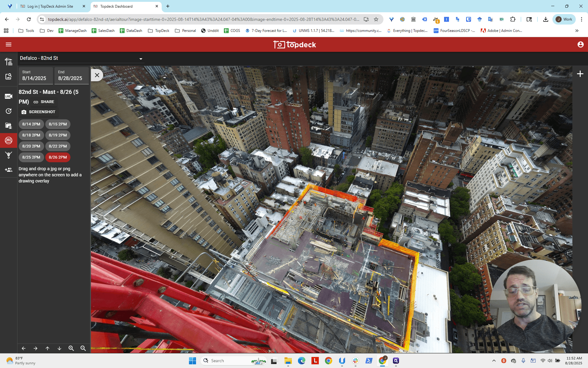588x368 pixels.
Task: Open the add users sidebar icon
Action: point(9,170)
